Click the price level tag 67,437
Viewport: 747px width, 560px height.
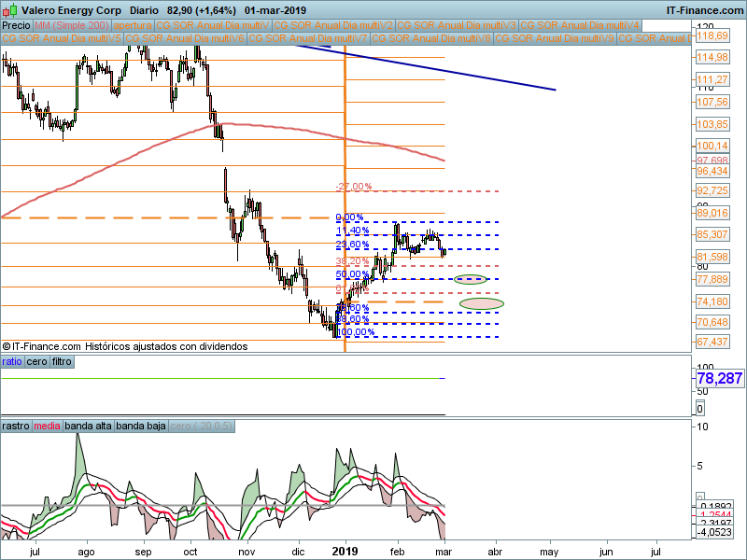coord(712,342)
